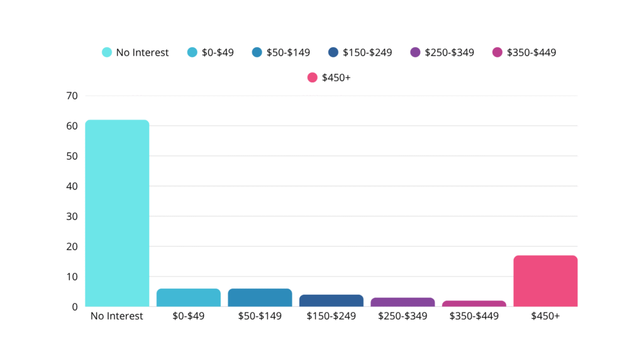Toggle the $150-$249 legend label

tap(367, 52)
